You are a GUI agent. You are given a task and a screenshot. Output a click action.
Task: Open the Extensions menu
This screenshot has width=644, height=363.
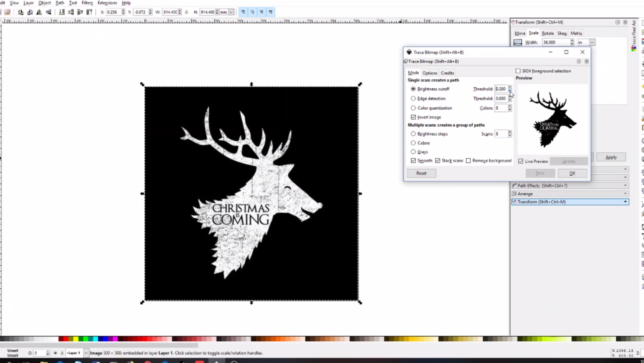(x=107, y=3)
